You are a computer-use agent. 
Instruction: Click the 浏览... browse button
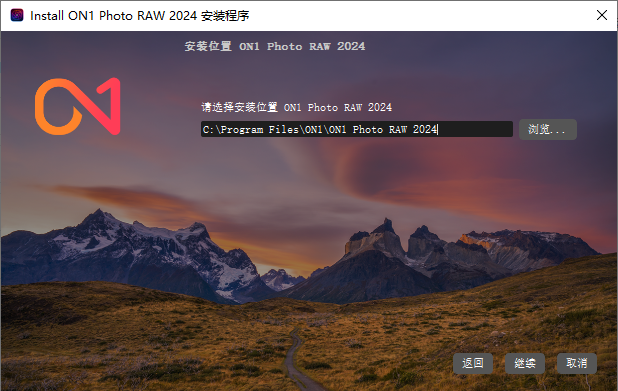(547, 129)
